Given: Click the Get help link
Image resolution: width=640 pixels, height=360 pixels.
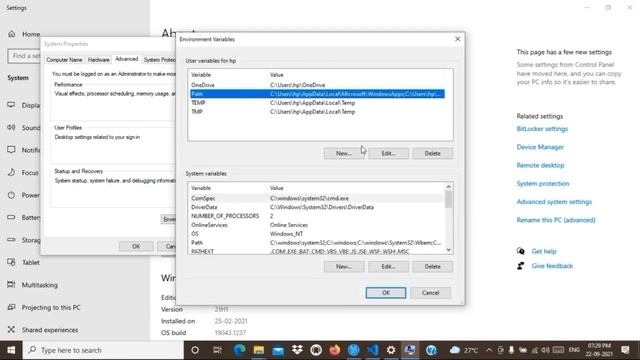Looking at the screenshot, I should click(x=544, y=251).
